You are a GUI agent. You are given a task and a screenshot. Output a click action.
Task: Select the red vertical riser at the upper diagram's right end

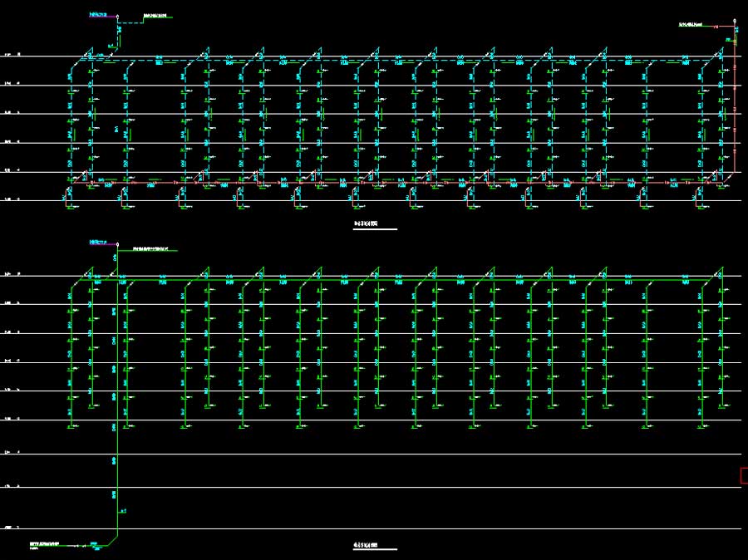[x=735, y=98]
